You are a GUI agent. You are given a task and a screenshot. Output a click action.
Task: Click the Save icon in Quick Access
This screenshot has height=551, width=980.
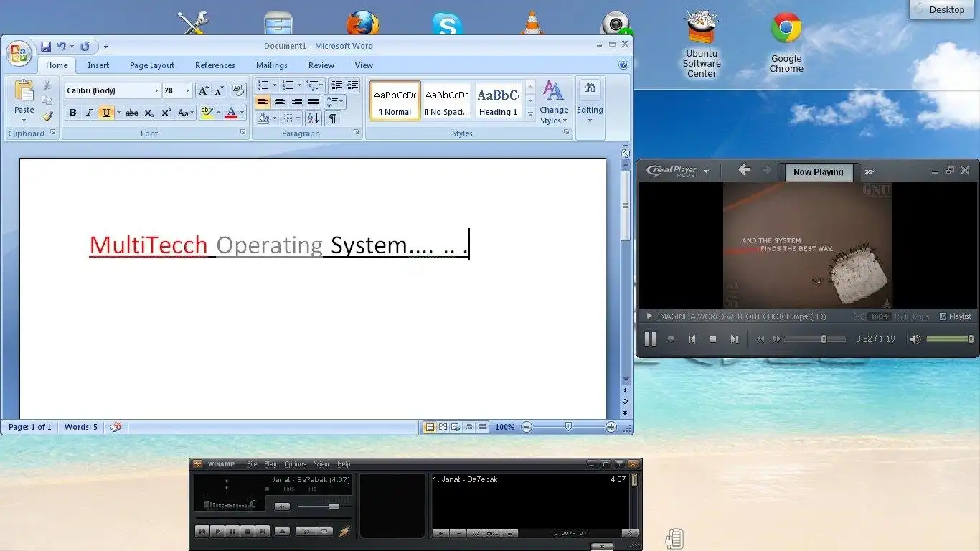46,47
